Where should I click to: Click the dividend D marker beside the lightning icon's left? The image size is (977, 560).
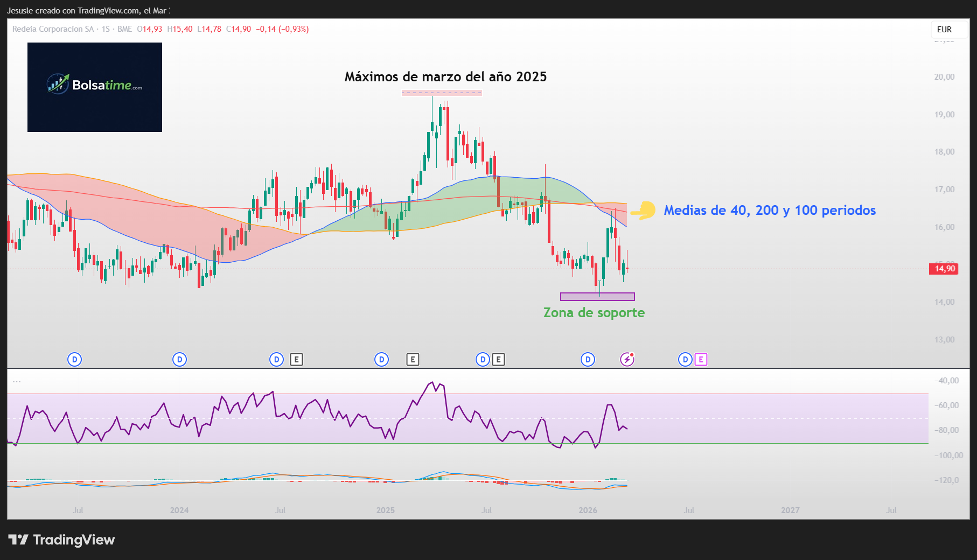point(588,359)
